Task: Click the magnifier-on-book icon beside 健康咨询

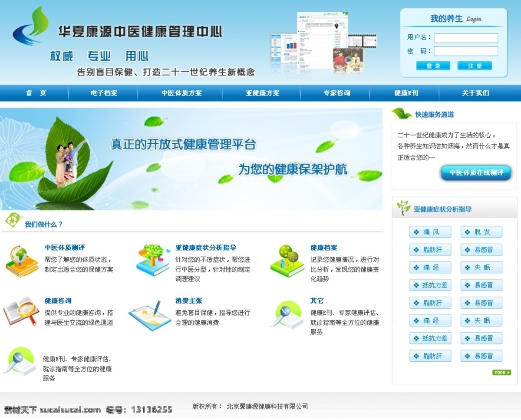Action: click(x=21, y=311)
